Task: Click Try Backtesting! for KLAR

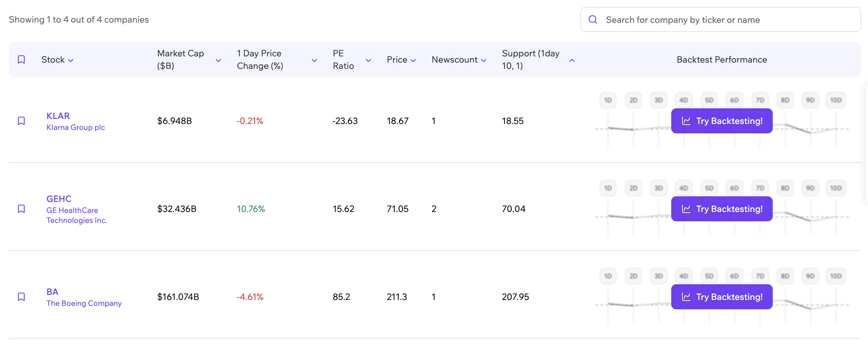Action: click(722, 121)
